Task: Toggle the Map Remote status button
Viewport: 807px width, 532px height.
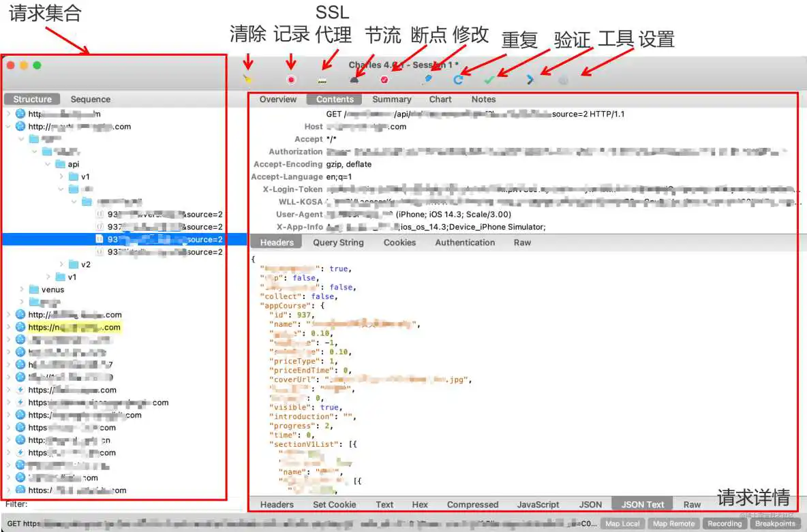Action: coord(673,524)
